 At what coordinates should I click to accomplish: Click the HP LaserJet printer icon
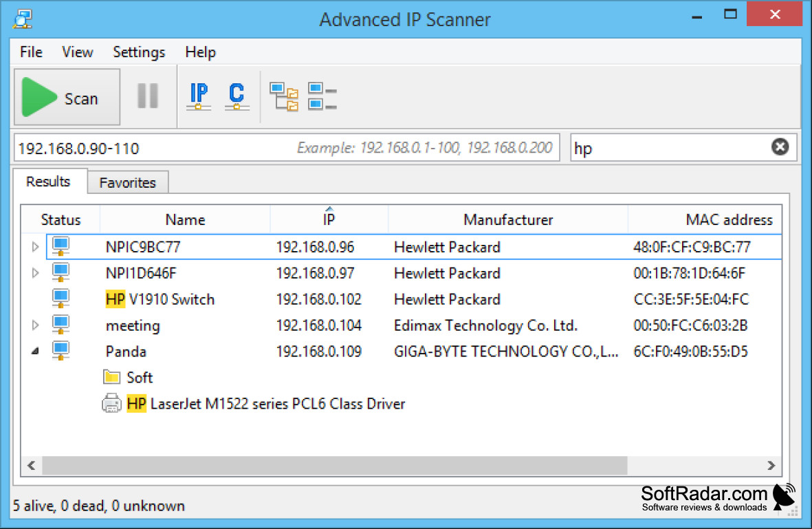point(111,403)
